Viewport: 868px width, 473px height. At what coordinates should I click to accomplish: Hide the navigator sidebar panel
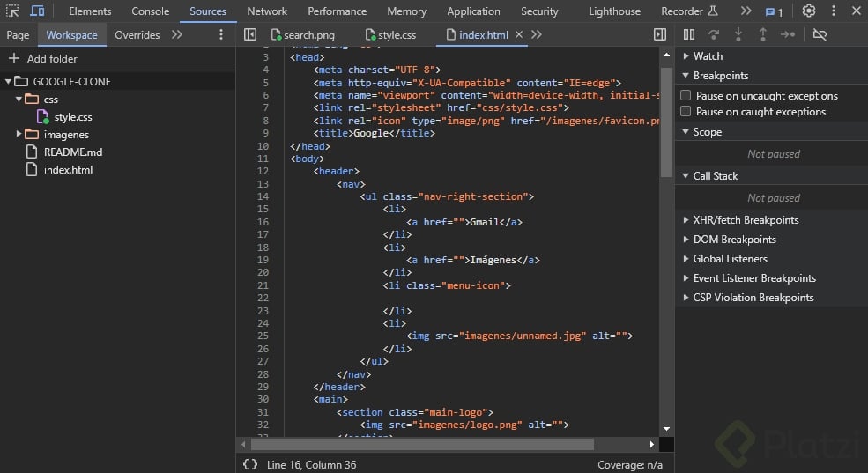coord(250,34)
